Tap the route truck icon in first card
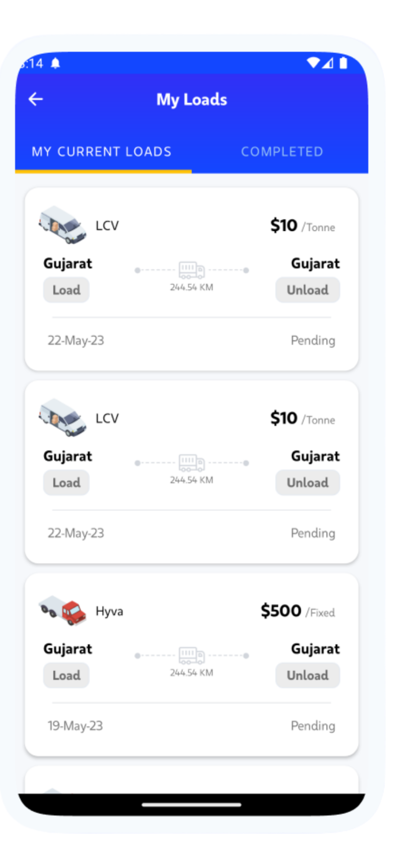Screen dimensions: 401x868 pyautogui.click(x=192, y=270)
